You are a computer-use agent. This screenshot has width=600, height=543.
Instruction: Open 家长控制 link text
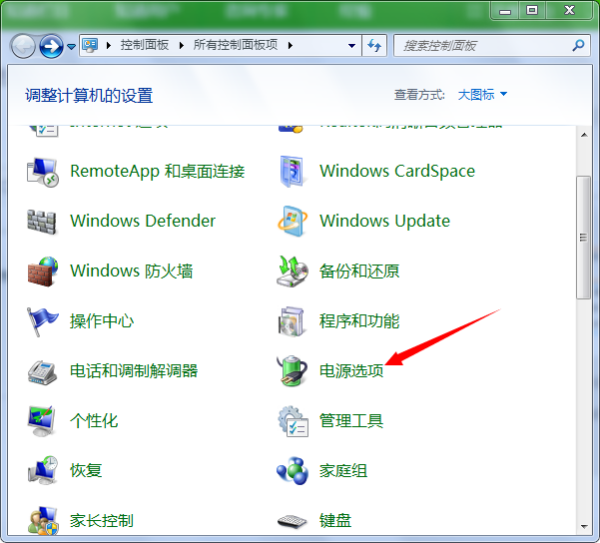[102, 521]
